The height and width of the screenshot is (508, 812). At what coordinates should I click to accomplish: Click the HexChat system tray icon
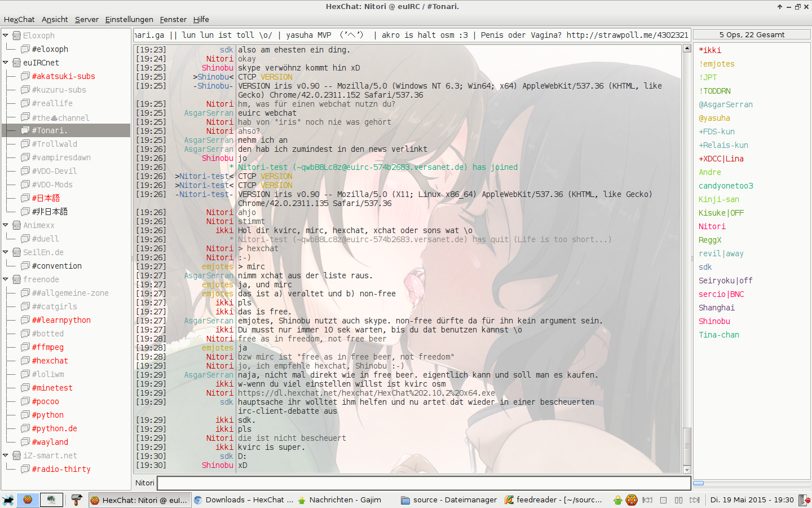click(632, 500)
